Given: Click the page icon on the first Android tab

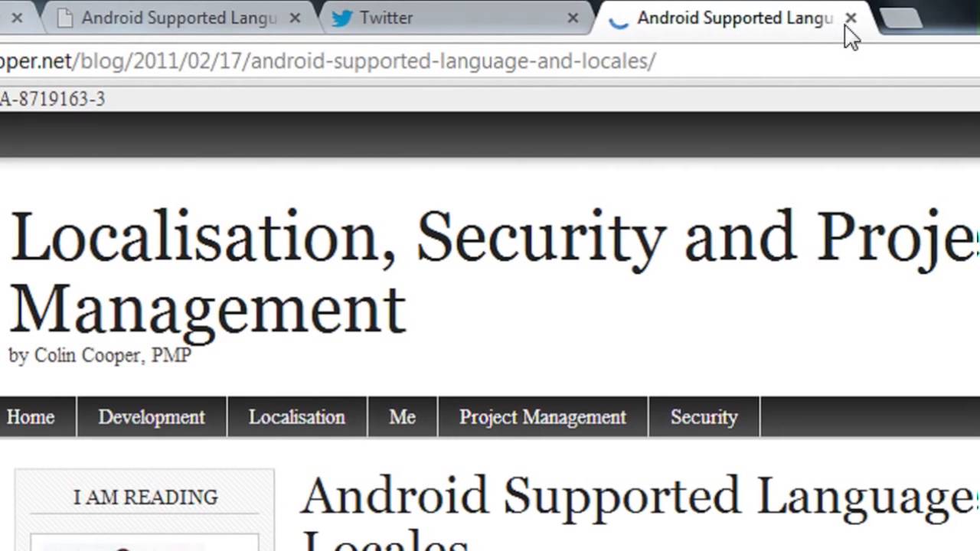Looking at the screenshot, I should pos(67,18).
